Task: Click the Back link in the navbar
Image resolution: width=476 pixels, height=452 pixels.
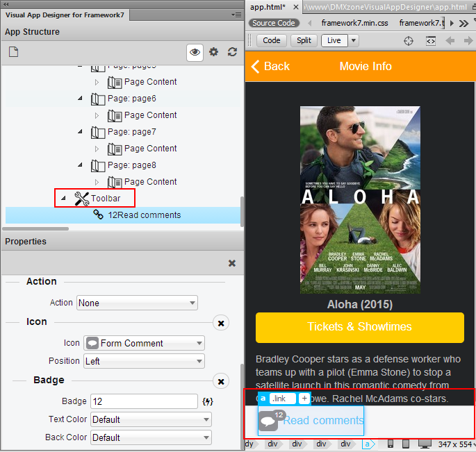Action: click(270, 66)
